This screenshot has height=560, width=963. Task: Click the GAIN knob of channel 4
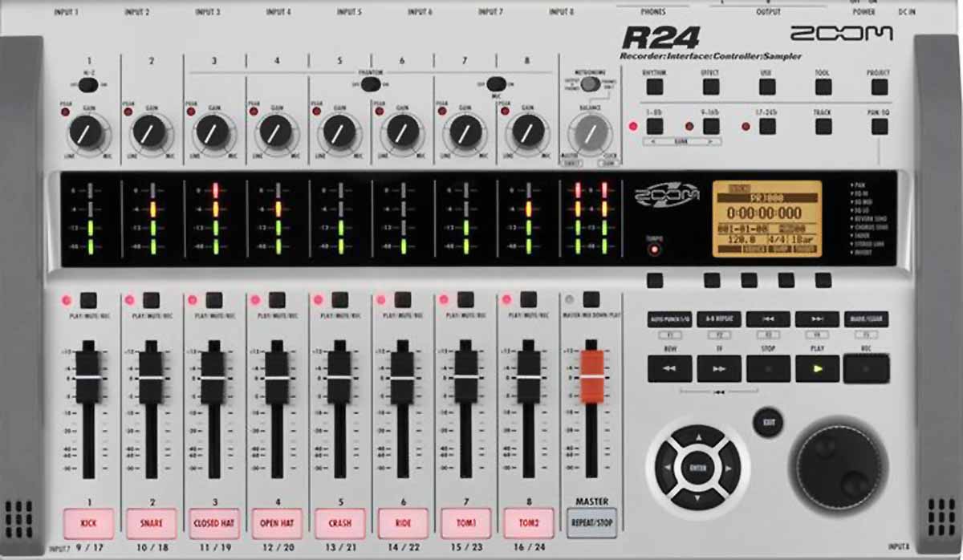[275, 132]
